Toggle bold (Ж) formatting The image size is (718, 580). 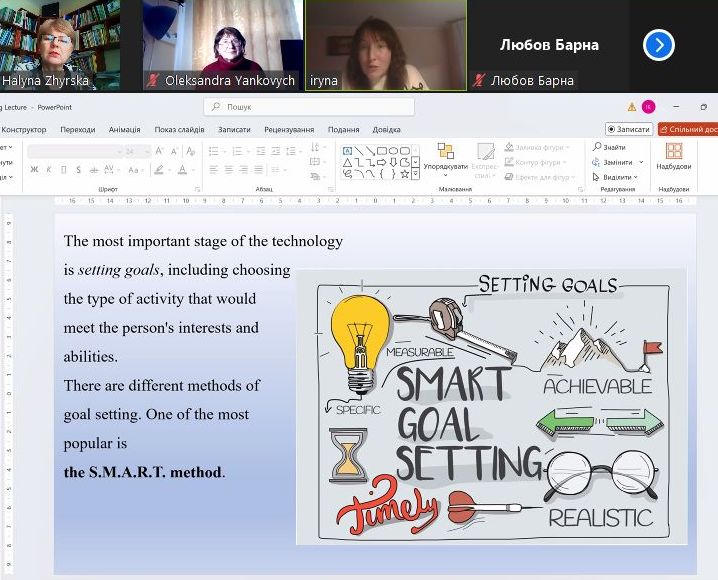[34, 170]
